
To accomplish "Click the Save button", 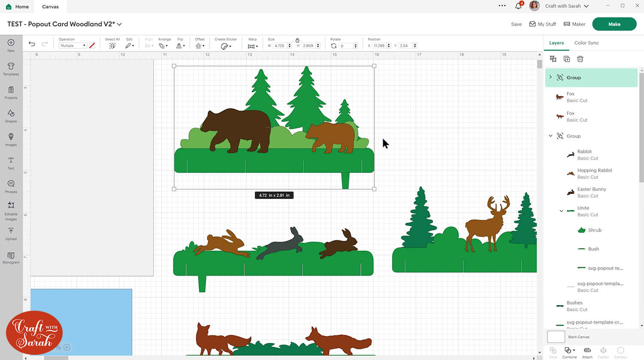I will [516, 24].
